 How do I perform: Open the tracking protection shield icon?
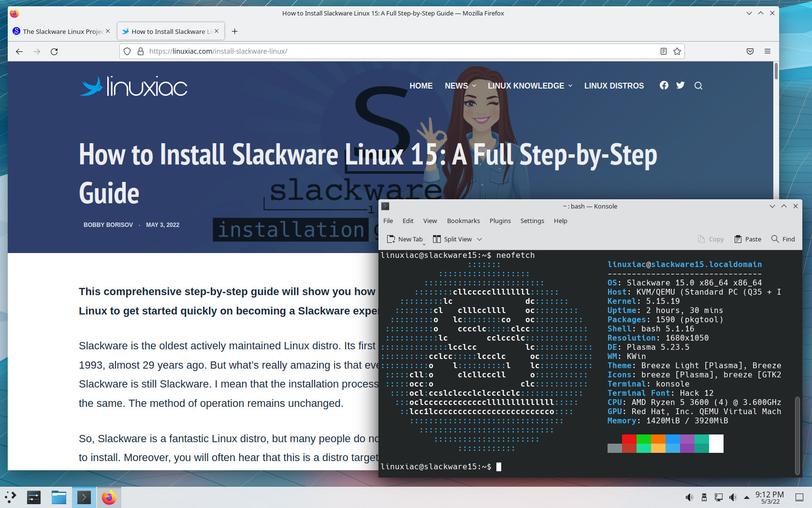tap(127, 51)
